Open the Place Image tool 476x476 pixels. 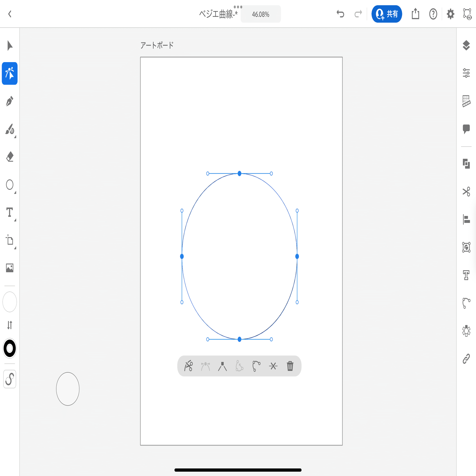click(x=10, y=268)
